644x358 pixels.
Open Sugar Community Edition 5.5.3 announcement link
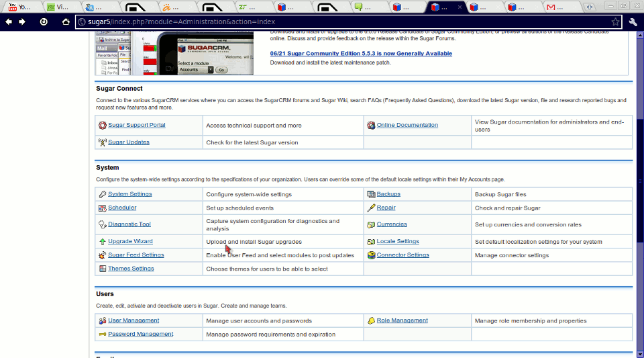[x=361, y=54]
